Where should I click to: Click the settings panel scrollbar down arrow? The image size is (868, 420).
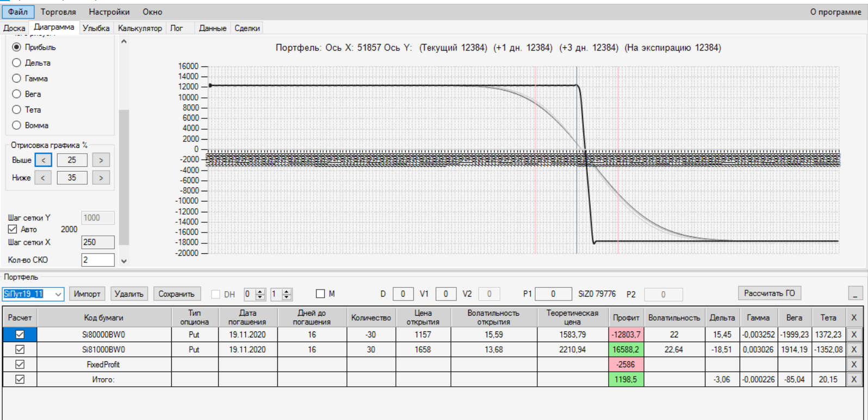pyautogui.click(x=124, y=261)
